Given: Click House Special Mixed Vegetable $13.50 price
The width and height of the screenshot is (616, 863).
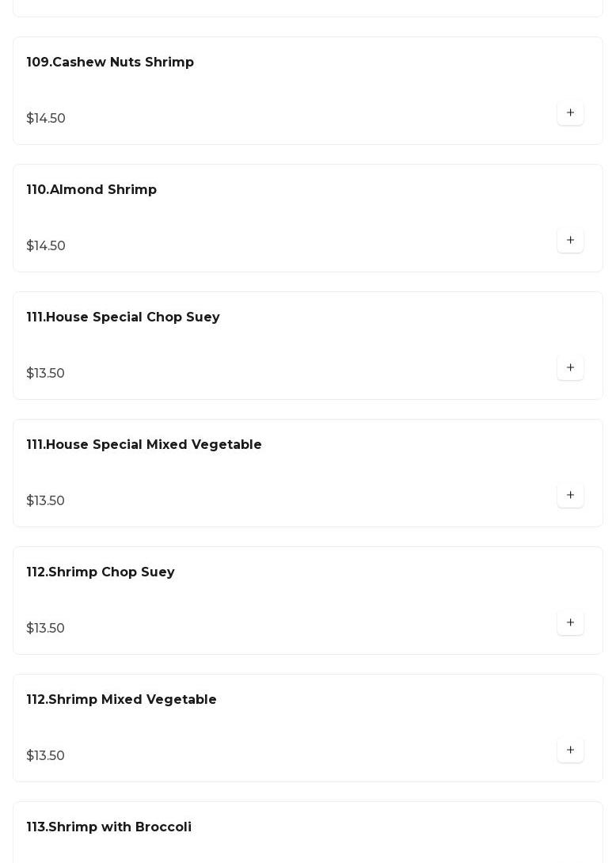Looking at the screenshot, I should pos(46,501).
